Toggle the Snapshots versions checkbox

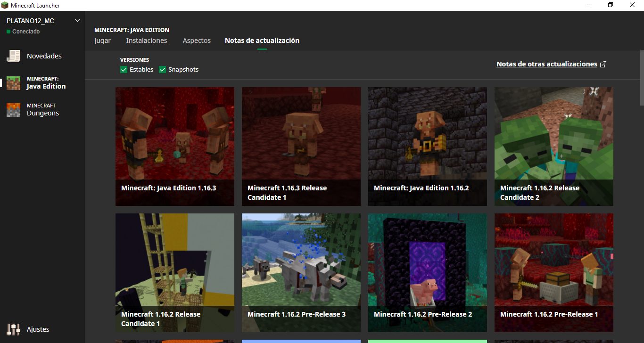pos(163,70)
